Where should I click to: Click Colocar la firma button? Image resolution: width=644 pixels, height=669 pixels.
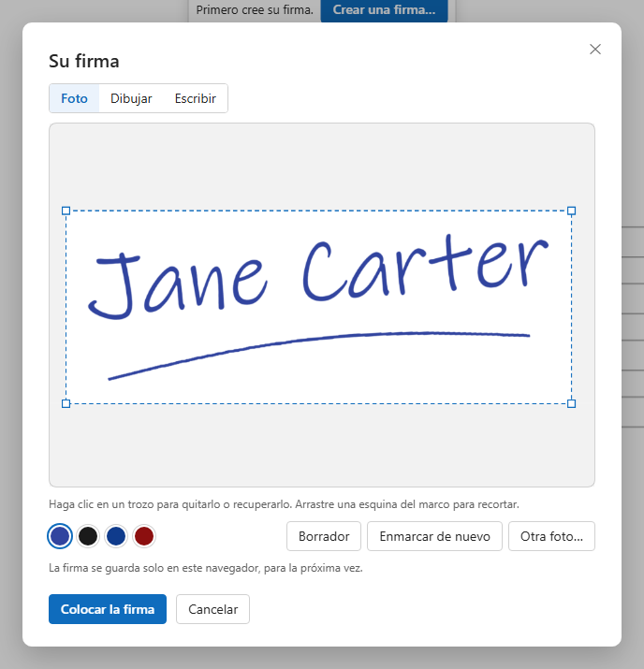click(x=108, y=609)
